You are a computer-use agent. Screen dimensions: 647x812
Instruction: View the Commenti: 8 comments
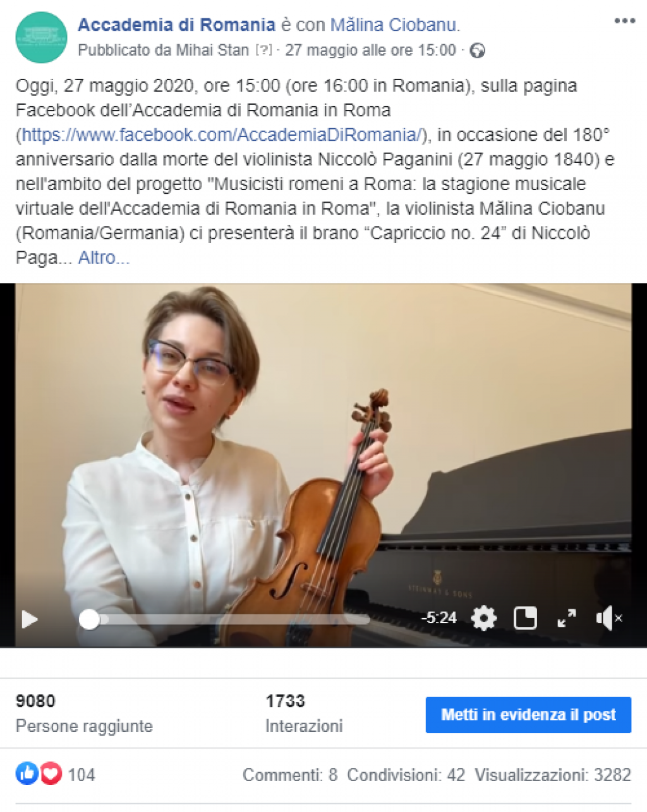(x=290, y=775)
